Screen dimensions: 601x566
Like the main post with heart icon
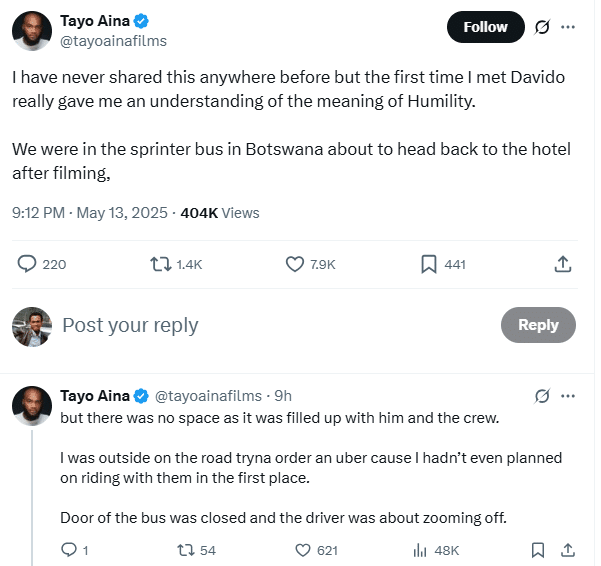tap(295, 264)
